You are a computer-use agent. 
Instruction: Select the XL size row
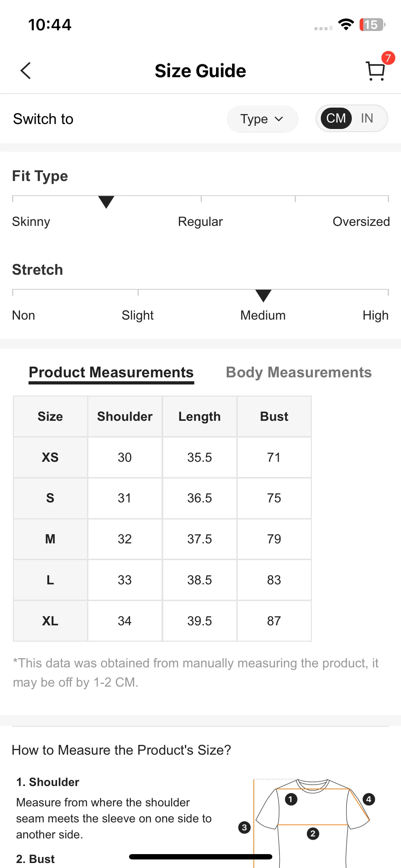[x=162, y=621]
